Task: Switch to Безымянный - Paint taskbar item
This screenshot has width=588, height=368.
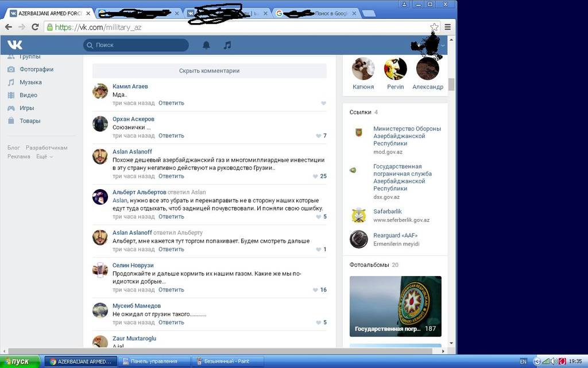Action: pos(227,361)
